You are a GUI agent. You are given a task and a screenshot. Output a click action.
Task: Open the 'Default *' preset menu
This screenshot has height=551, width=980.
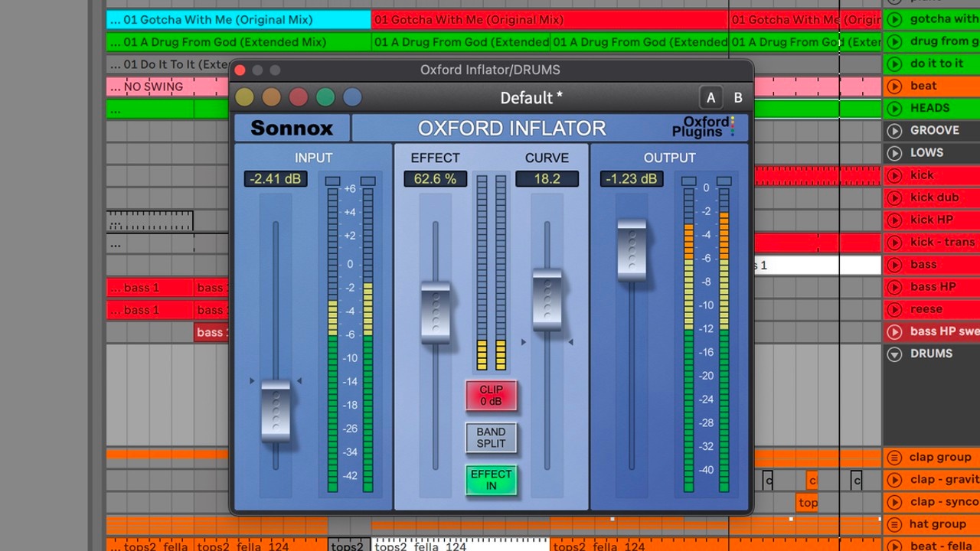tap(531, 98)
